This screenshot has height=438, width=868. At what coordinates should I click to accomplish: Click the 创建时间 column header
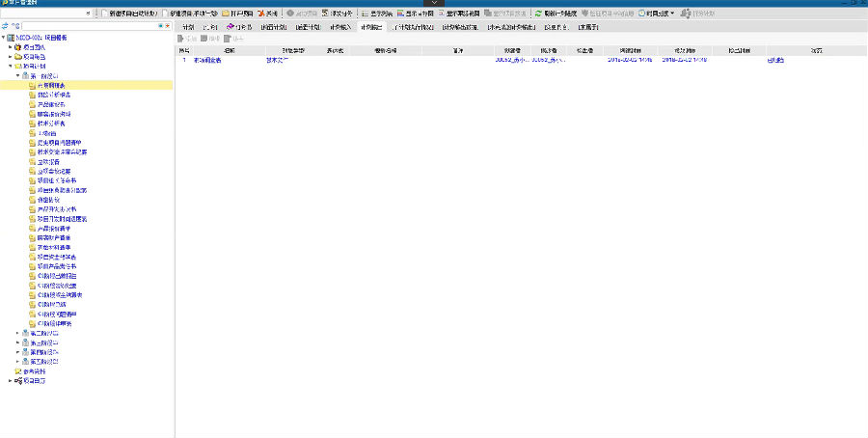631,50
